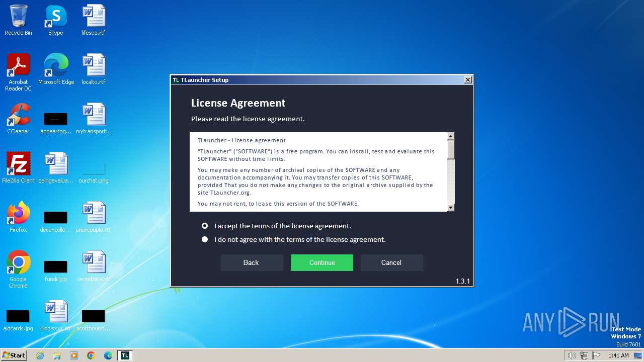Cancel the TLauncher setup
The image size is (644, 362).
[x=391, y=262]
